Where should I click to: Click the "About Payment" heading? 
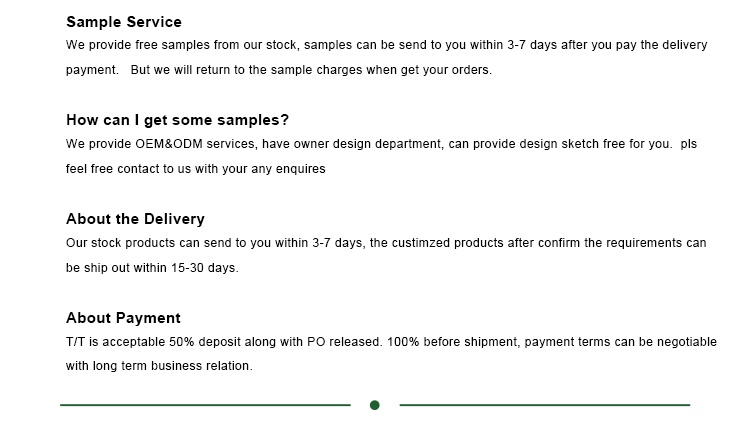point(123,318)
